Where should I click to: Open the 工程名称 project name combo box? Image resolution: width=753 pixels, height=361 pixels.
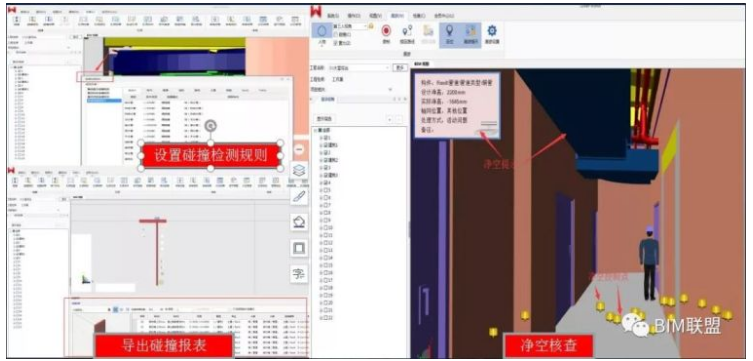pos(359,68)
